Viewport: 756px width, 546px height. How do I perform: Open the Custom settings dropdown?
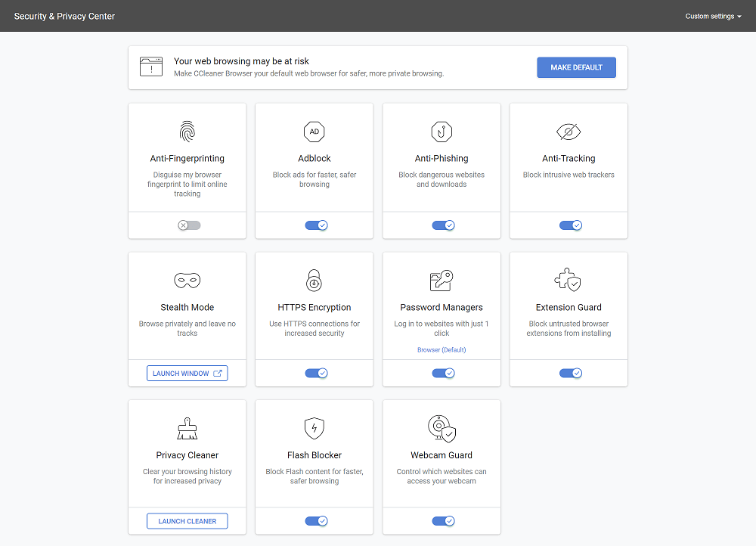coord(713,17)
